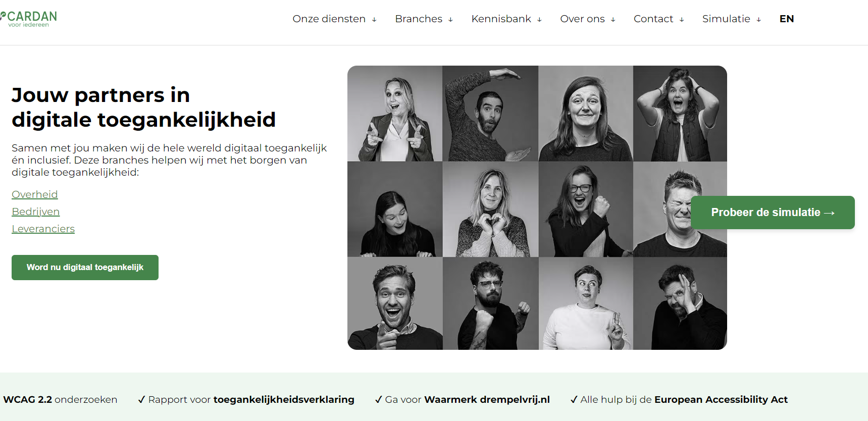This screenshot has width=868, height=421.
Task: Click the Cardan voor iedereen logo
Action: click(x=28, y=19)
